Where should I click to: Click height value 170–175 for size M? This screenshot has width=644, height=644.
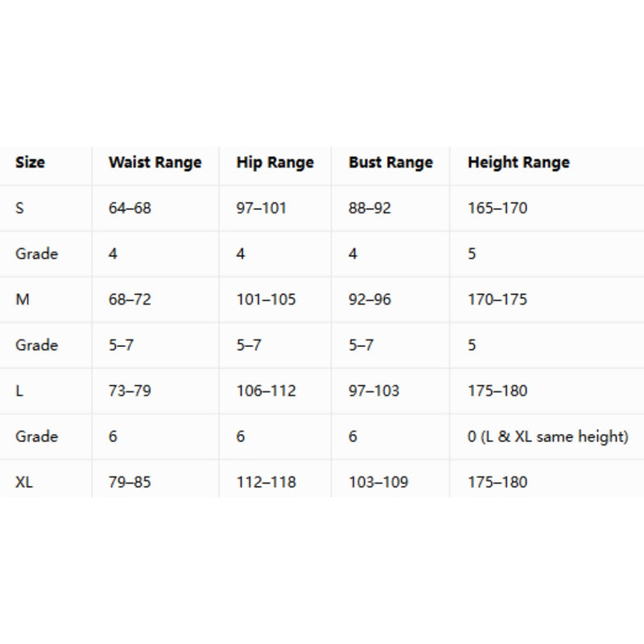click(x=497, y=299)
